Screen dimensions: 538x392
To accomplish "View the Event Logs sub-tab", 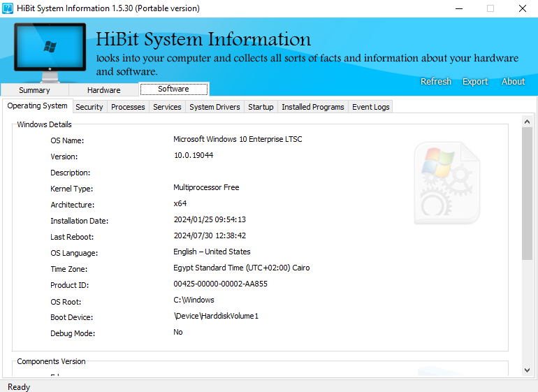I will (370, 107).
